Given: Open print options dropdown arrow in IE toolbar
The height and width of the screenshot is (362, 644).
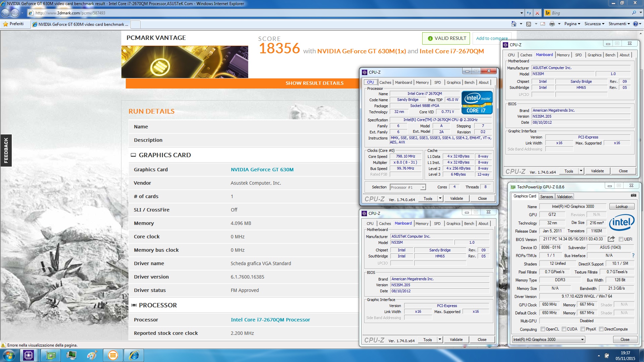Looking at the screenshot, I should coord(559,24).
